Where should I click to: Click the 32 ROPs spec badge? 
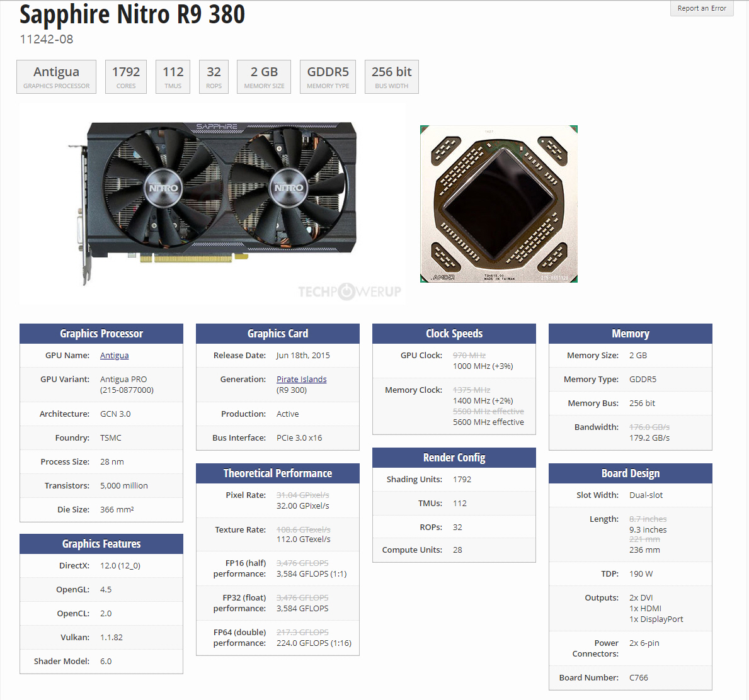tap(214, 77)
